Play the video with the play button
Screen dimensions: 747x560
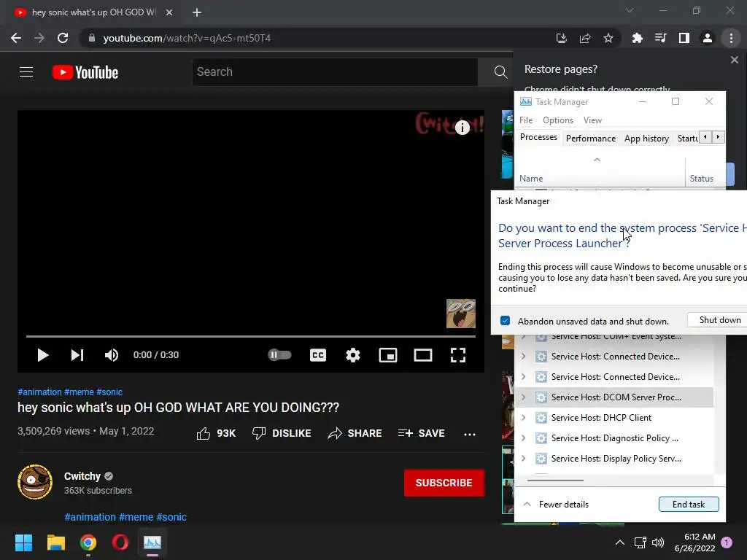[42, 355]
